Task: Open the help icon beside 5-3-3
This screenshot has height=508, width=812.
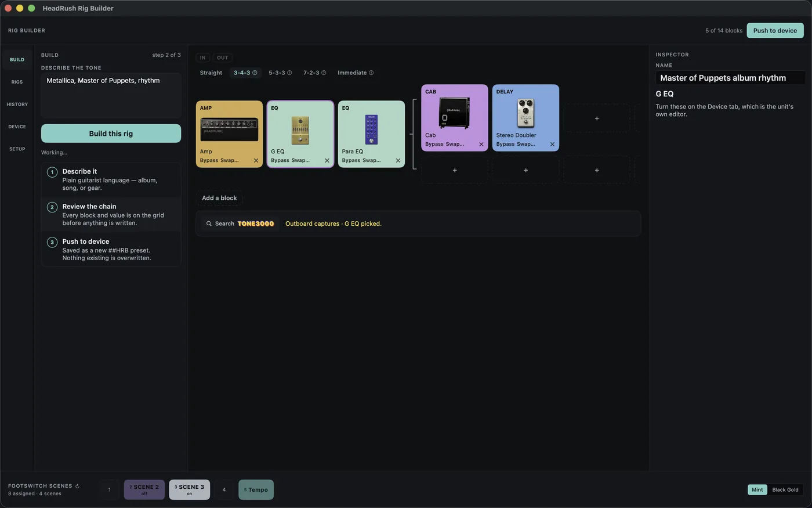Action: 289,73
